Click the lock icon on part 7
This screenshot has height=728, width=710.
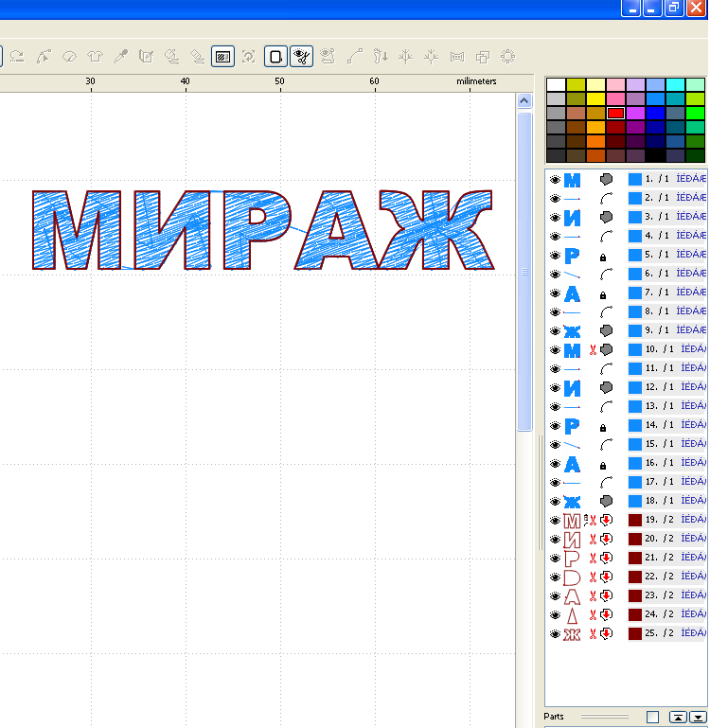tap(603, 294)
